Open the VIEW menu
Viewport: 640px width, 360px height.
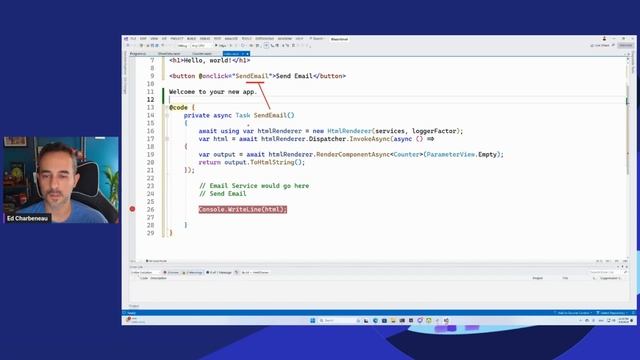[x=154, y=39]
